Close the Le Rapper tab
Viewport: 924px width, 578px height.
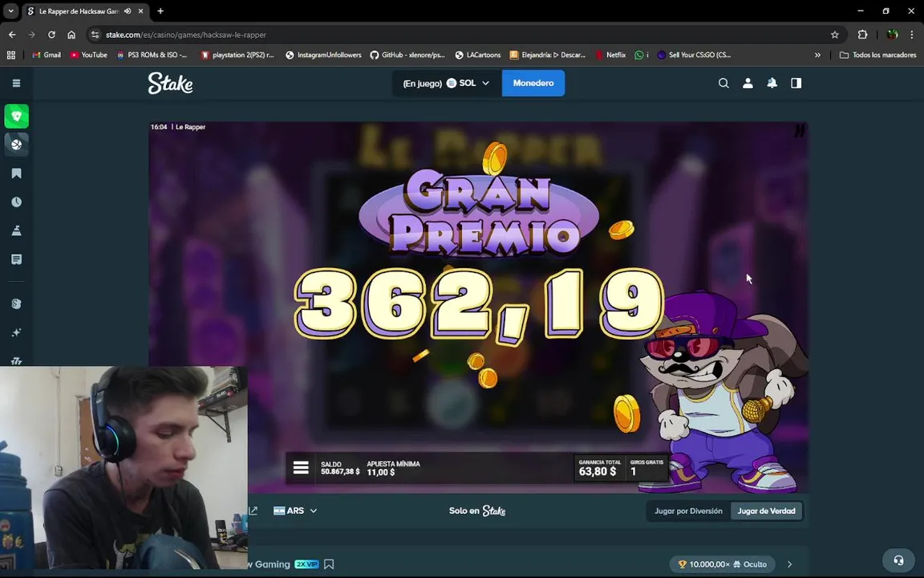click(141, 11)
